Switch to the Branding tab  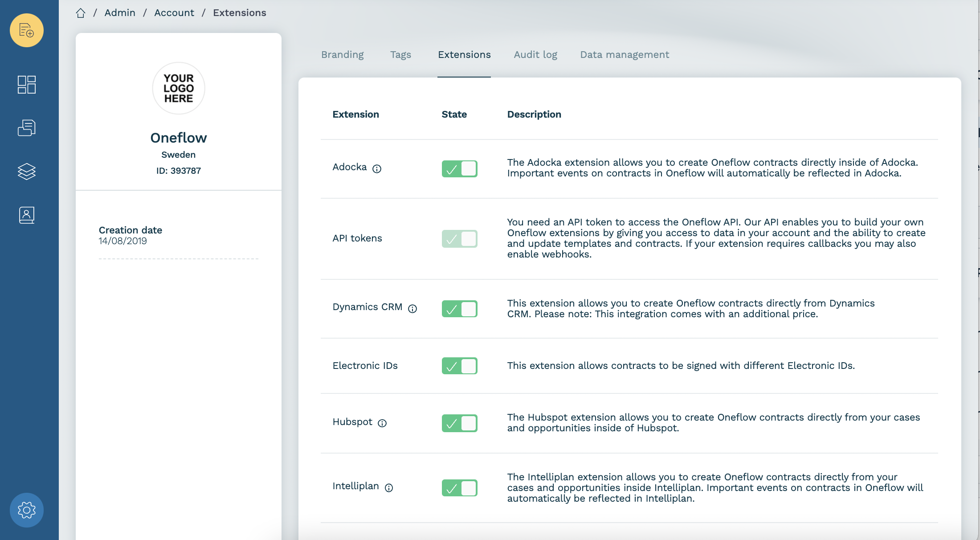342,55
